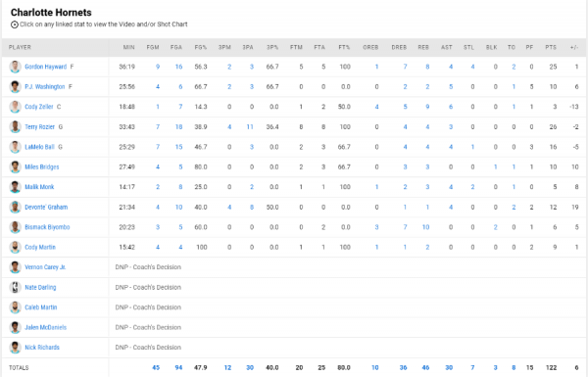Open Terry Rozier's player page
This screenshot has height=377, width=588.
40,127
